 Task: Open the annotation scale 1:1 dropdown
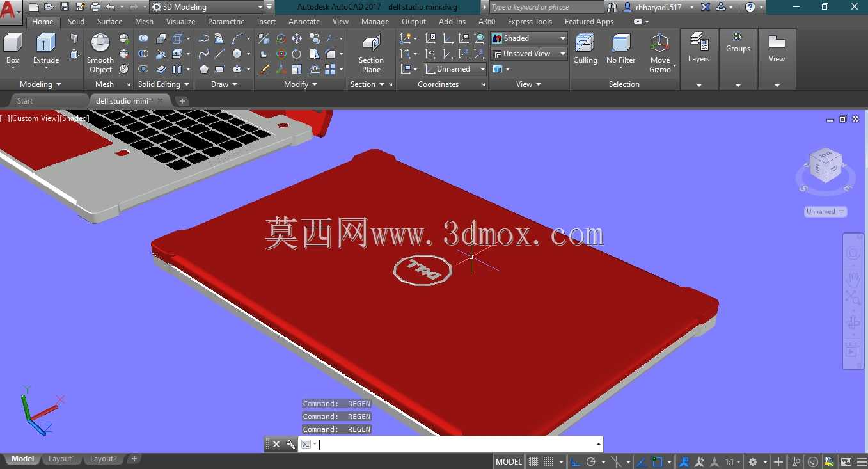point(733,461)
